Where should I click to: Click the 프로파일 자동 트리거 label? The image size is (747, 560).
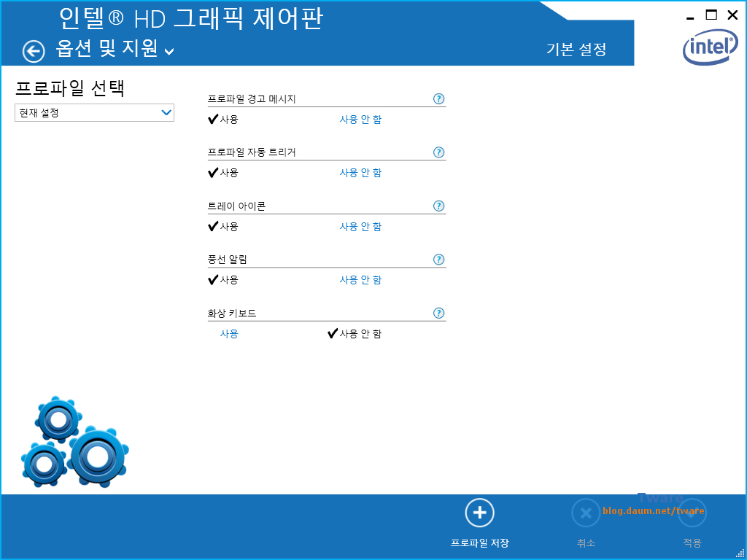click(252, 152)
